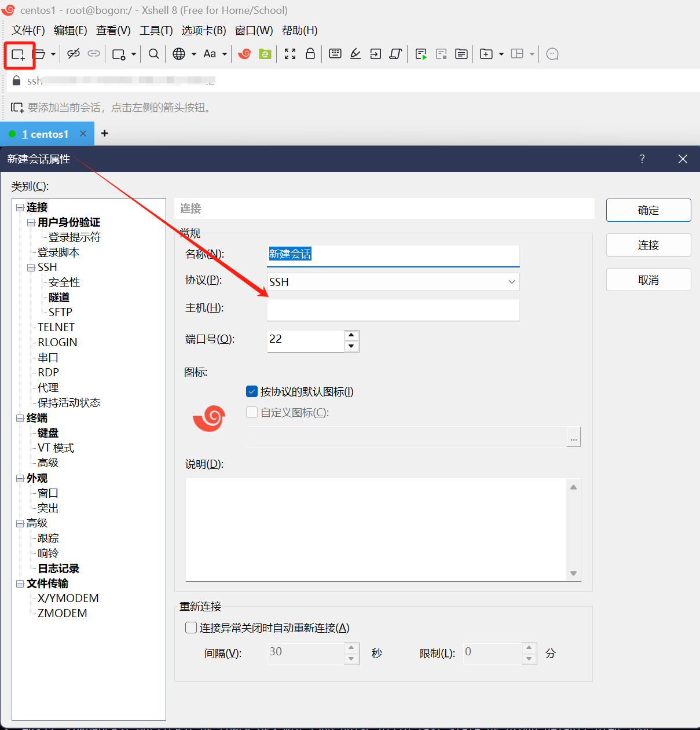Screen dimensions: 700x730
Task: Close the centos1 tab
Action: click(83, 134)
